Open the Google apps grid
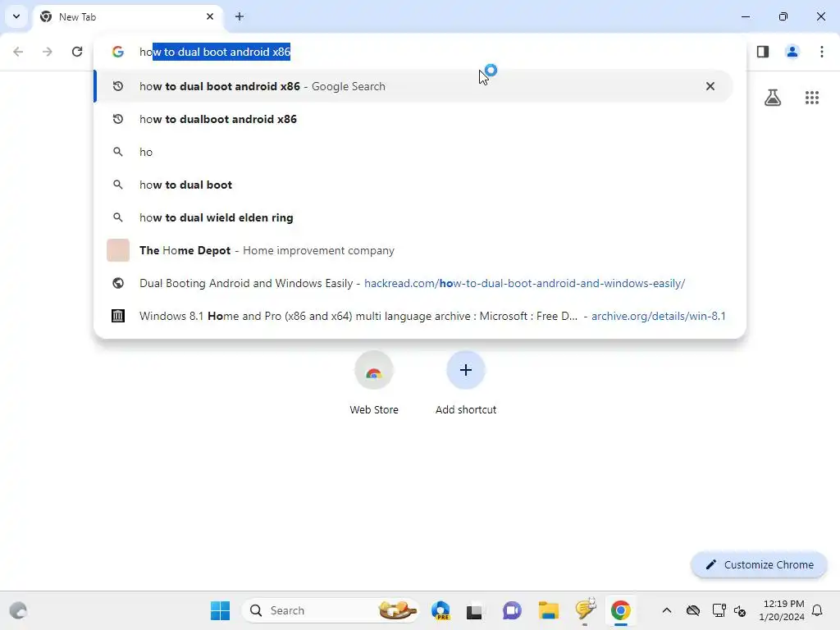840x630 pixels. coord(812,98)
